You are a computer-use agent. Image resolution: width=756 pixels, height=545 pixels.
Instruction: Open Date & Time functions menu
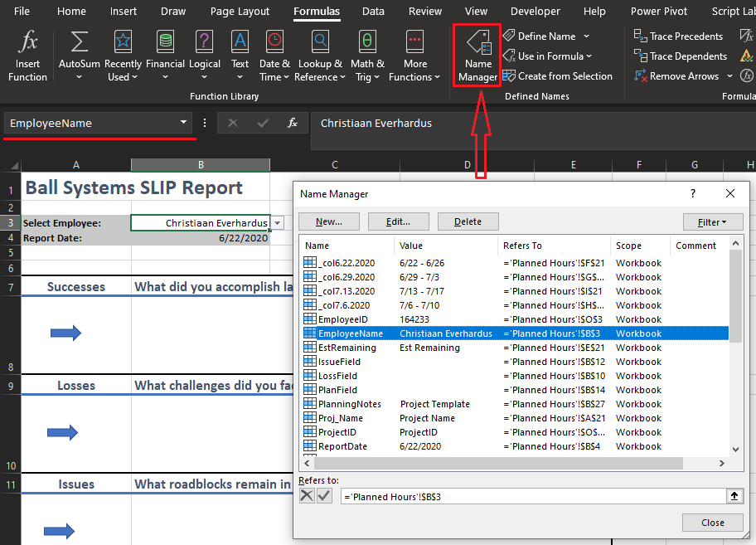click(x=274, y=56)
